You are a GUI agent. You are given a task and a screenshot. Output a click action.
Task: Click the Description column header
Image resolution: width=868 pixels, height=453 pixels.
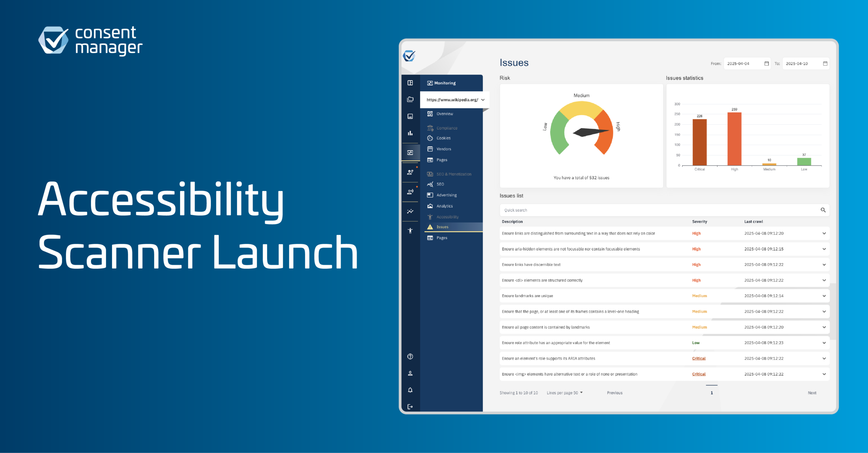(x=512, y=222)
